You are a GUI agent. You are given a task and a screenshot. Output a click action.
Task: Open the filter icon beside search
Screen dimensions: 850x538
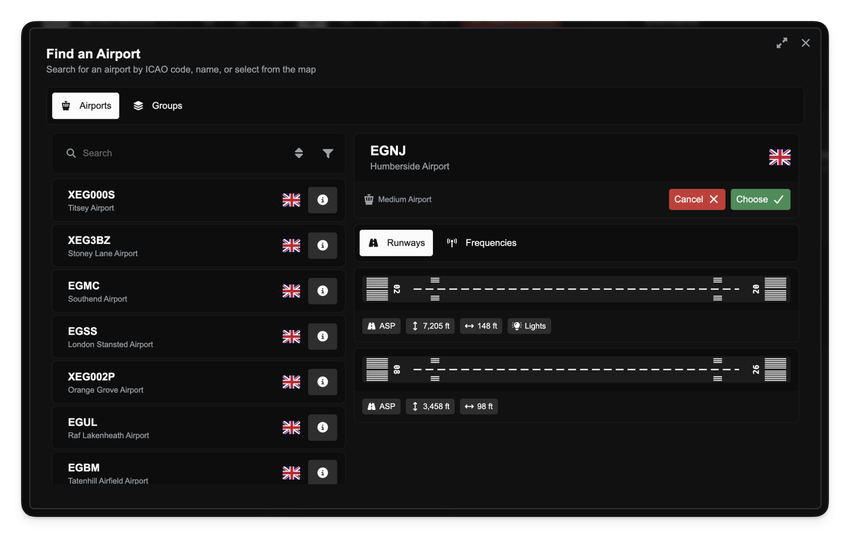click(x=328, y=153)
